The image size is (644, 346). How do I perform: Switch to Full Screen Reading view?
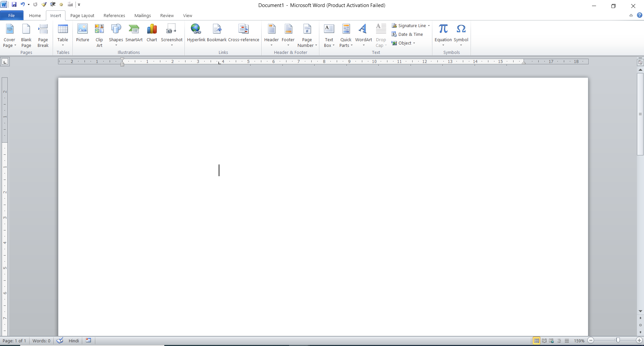[544, 341]
